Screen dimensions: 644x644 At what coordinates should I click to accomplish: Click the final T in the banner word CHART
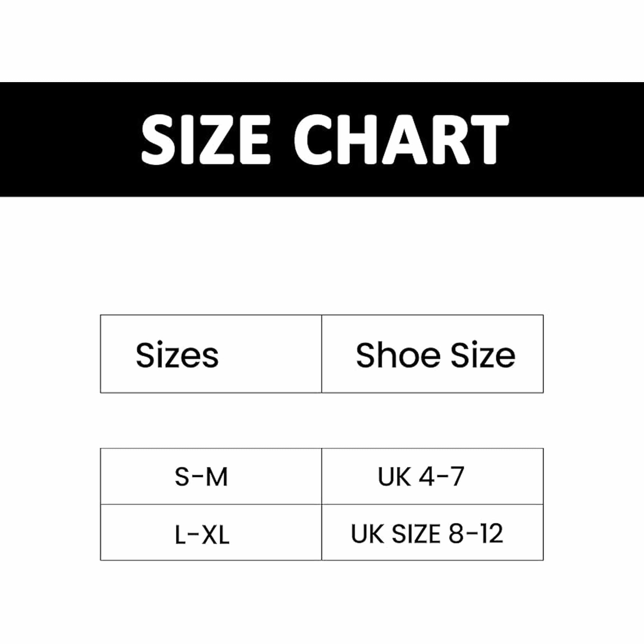(x=487, y=139)
